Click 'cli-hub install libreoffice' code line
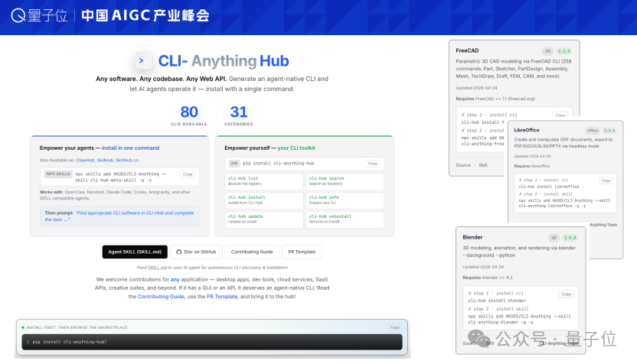The height and width of the screenshot is (364, 637). click(549, 187)
